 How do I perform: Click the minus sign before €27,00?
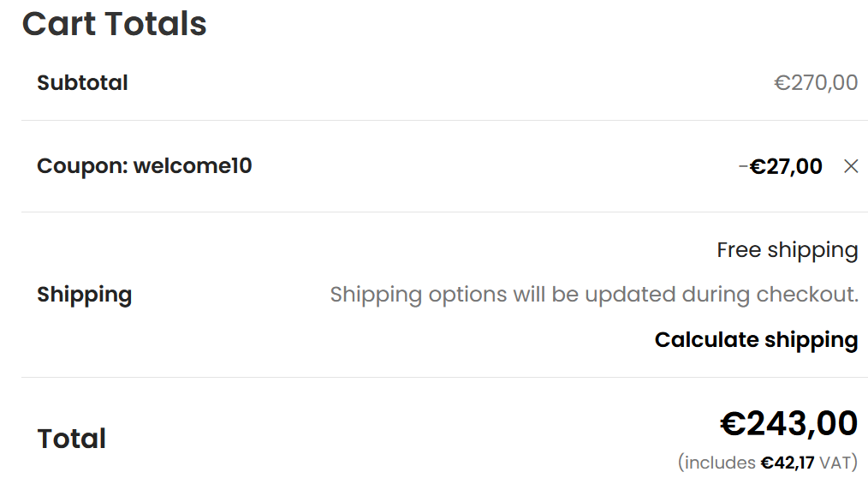pyautogui.click(x=743, y=166)
